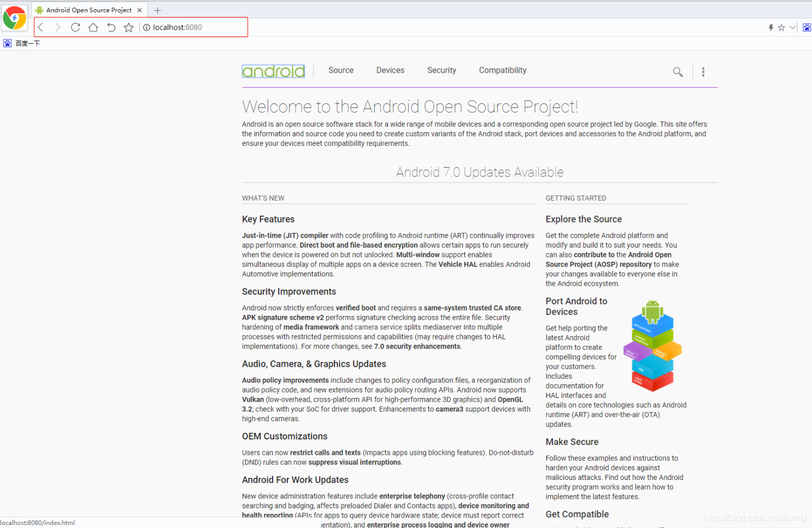Open Direct boot and file-based encryption link
Screen dimensions: 812x528
pyautogui.click(x=358, y=245)
